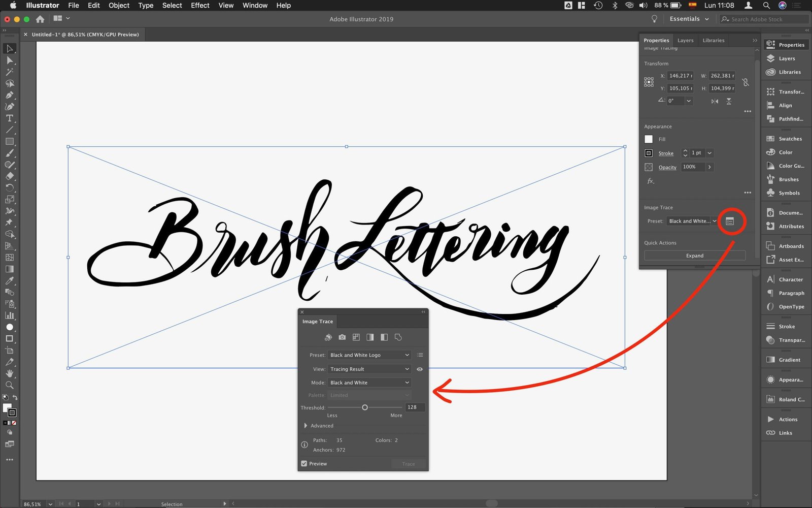
Task: Toggle the tracing result eye visibility
Action: pyautogui.click(x=420, y=369)
